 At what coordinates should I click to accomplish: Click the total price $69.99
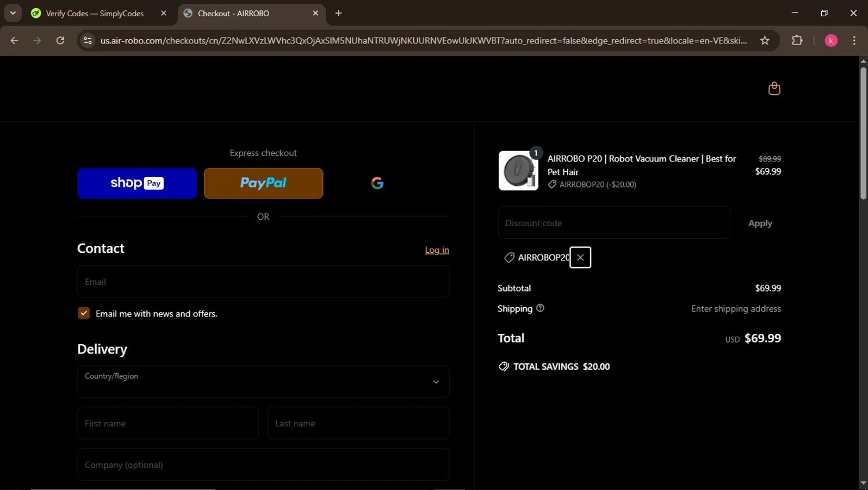coord(763,338)
